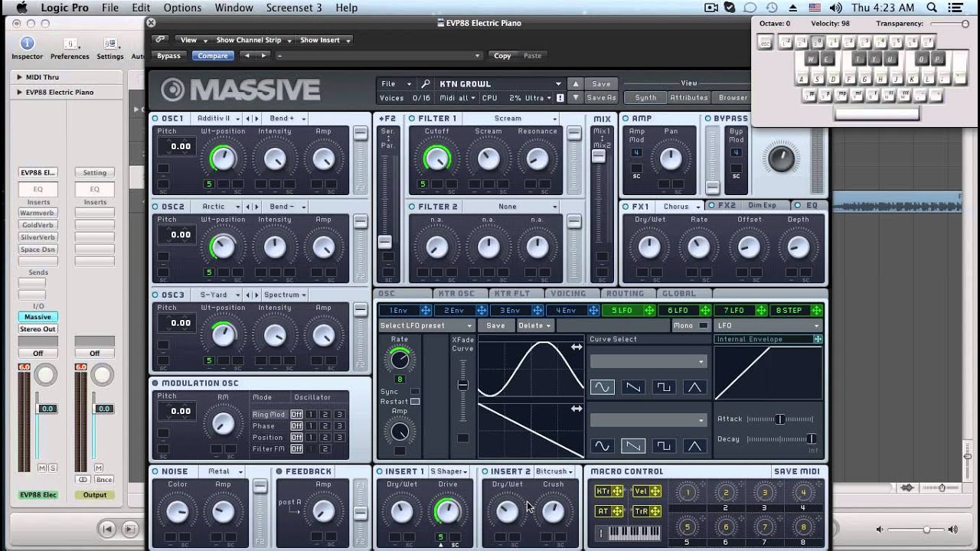The width and height of the screenshot is (980, 551).
Task: Open Select LFO preset dropdown
Action: point(426,325)
